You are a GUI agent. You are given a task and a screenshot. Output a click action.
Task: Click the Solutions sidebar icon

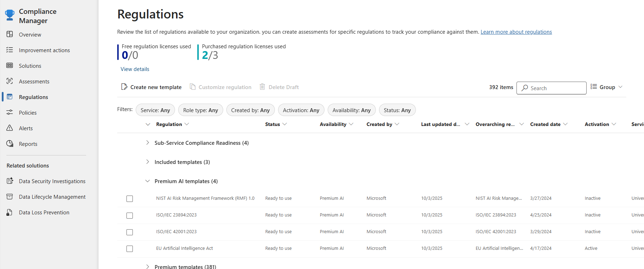pyautogui.click(x=10, y=66)
